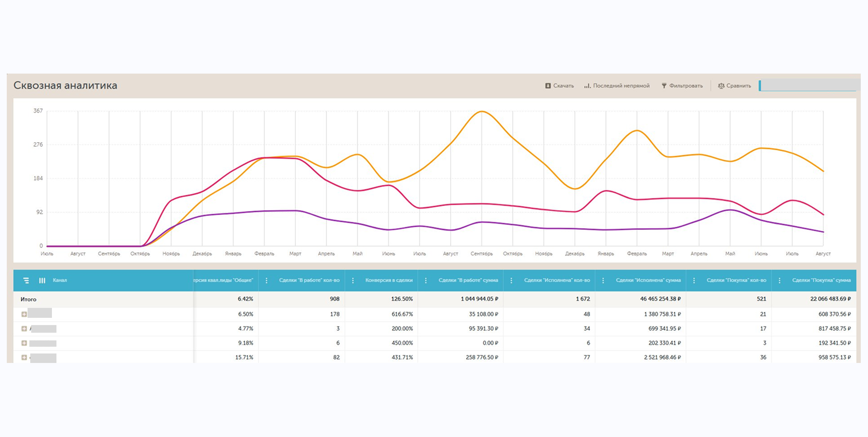Image resolution: width=868 pixels, height=437 pixels.
Task: Expand the channel row with 9.18% conversion
Action: [x=24, y=343]
